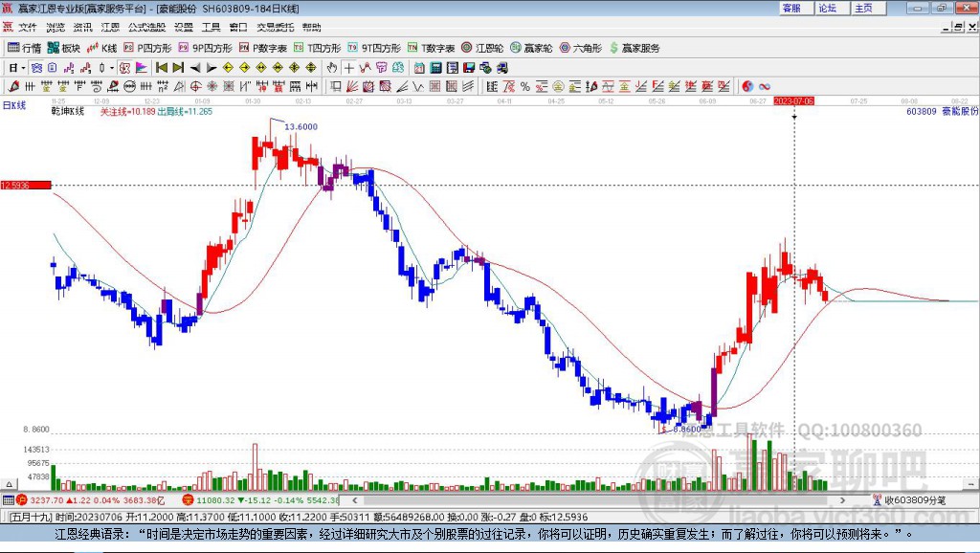980x553 pixels.
Task: Select the red crosshair circle tool
Action: coord(195,86)
